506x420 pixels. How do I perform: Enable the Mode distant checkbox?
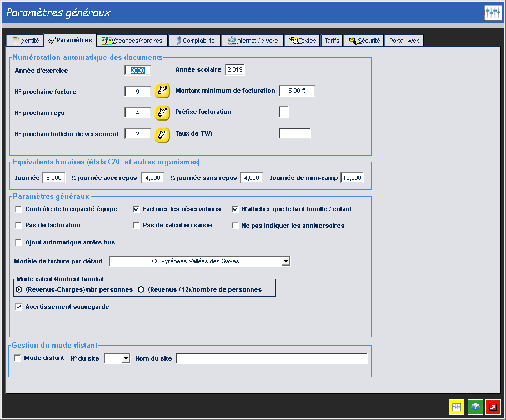pyautogui.click(x=18, y=358)
